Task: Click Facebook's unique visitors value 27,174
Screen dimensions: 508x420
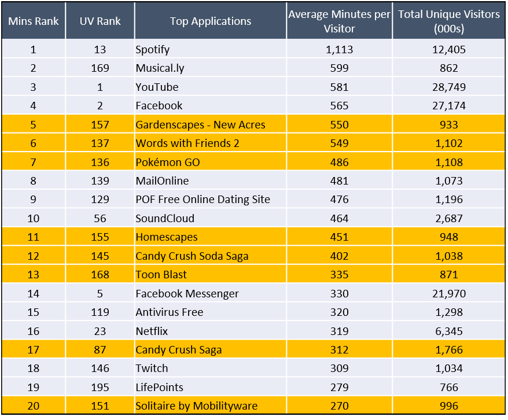Action: pyautogui.click(x=449, y=105)
